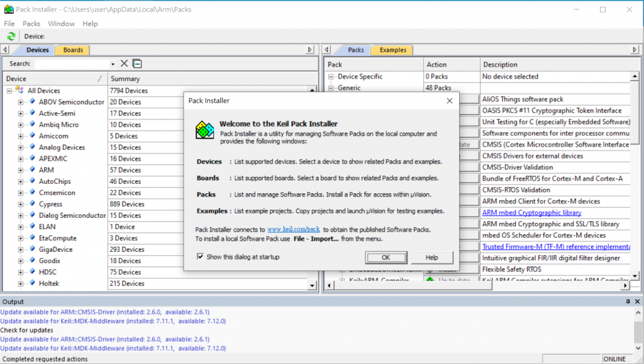Click the right tab-scroll arrow in the Devices pane
644x364 pixels.
tap(310, 50)
